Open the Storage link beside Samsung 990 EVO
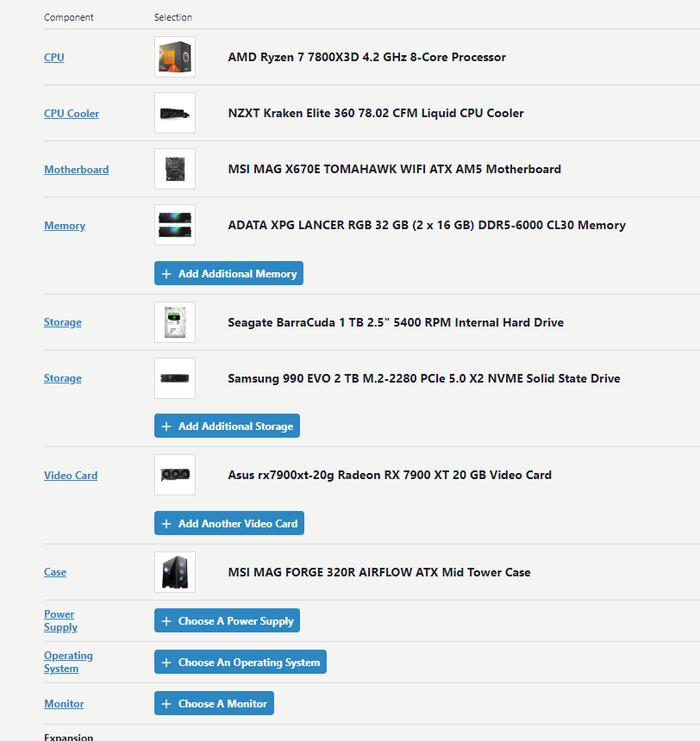This screenshot has width=700, height=741. tap(62, 378)
